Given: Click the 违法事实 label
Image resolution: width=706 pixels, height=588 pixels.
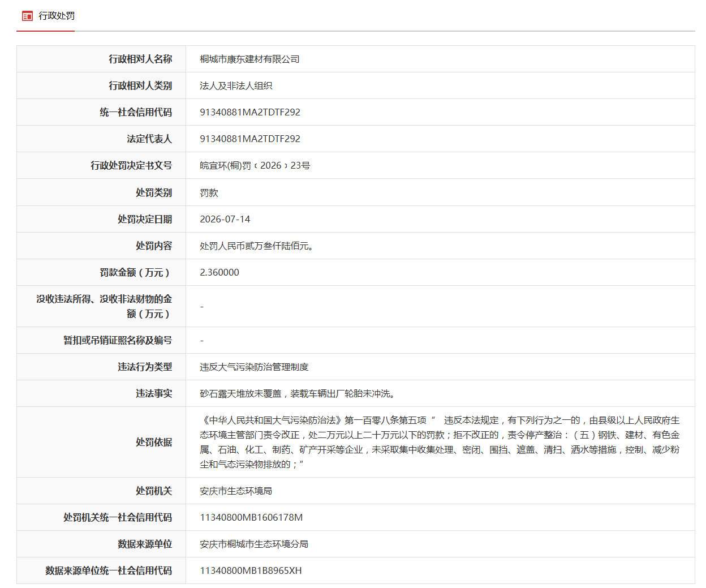Looking at the screenshot, I should point(154,393).
